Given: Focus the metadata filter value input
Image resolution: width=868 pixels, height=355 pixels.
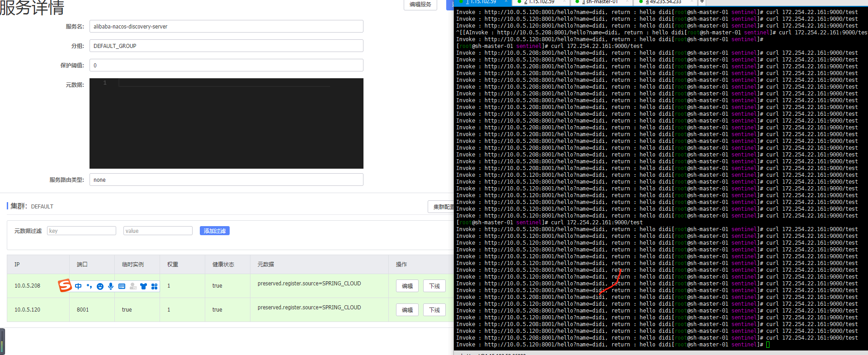Looking at the screenshot, I should click(158, 231).
